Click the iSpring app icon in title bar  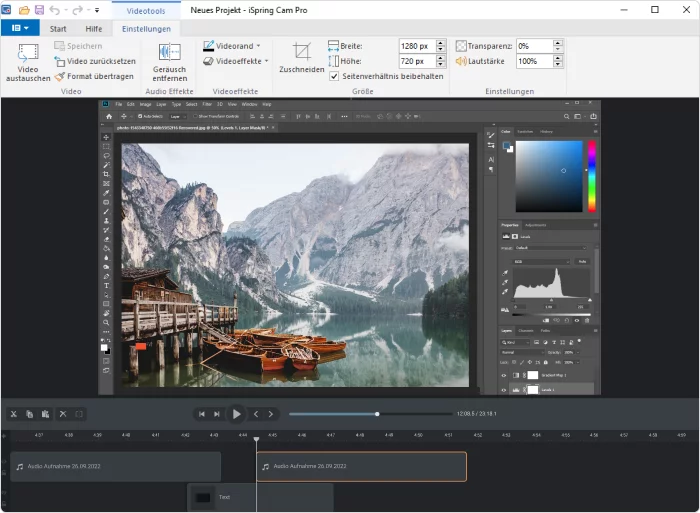point(6,9)
